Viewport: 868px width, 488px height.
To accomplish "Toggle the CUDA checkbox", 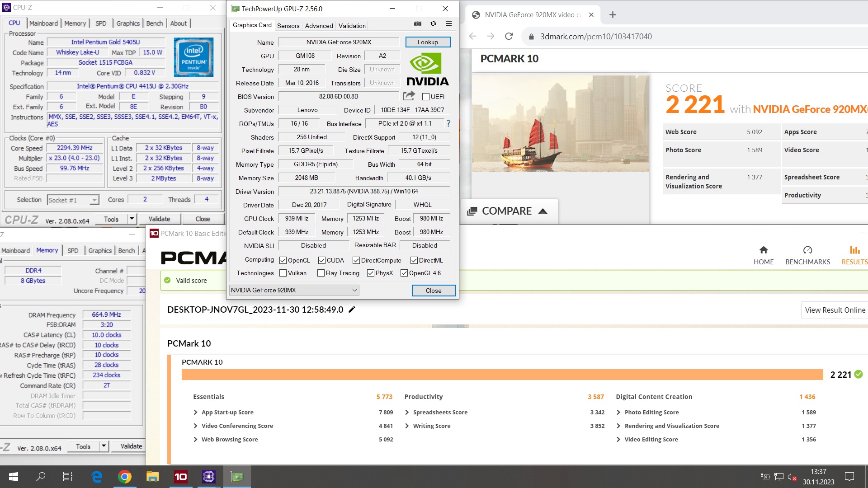I will (322, 260).
